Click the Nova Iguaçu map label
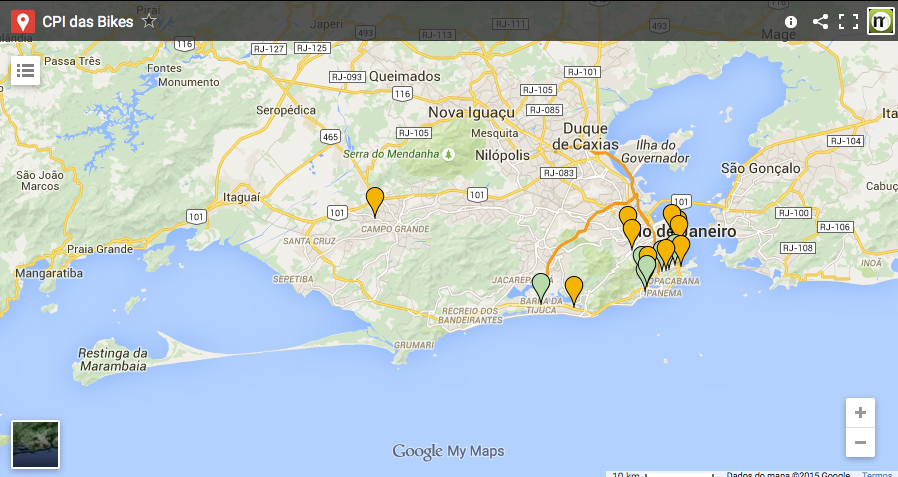This screenshot has height=477, width=898. coord(471,112)
